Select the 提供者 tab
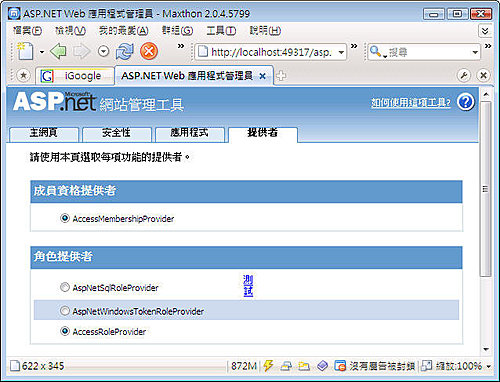500x382 pixels. pos(263,134)
